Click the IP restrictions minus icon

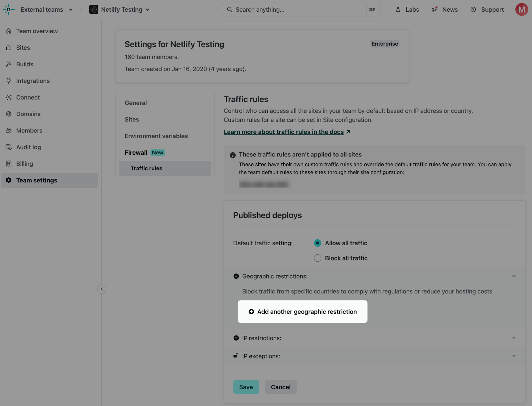coord(236,338)
